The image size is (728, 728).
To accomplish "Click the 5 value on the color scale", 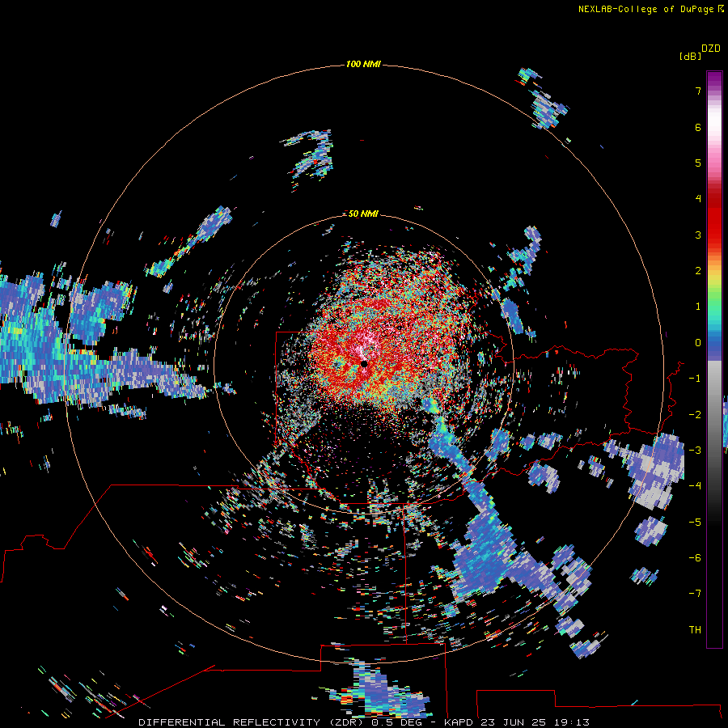I will (698, 163).
